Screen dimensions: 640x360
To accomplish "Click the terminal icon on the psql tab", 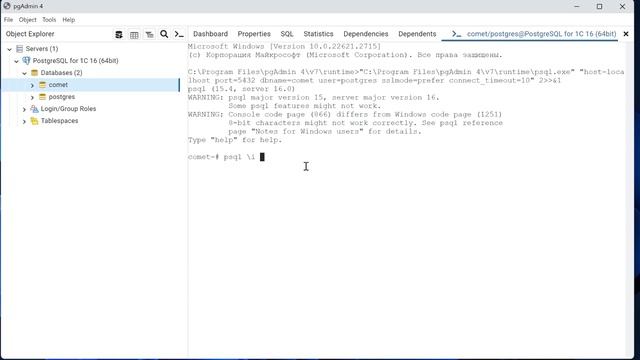I will (456, 34).
